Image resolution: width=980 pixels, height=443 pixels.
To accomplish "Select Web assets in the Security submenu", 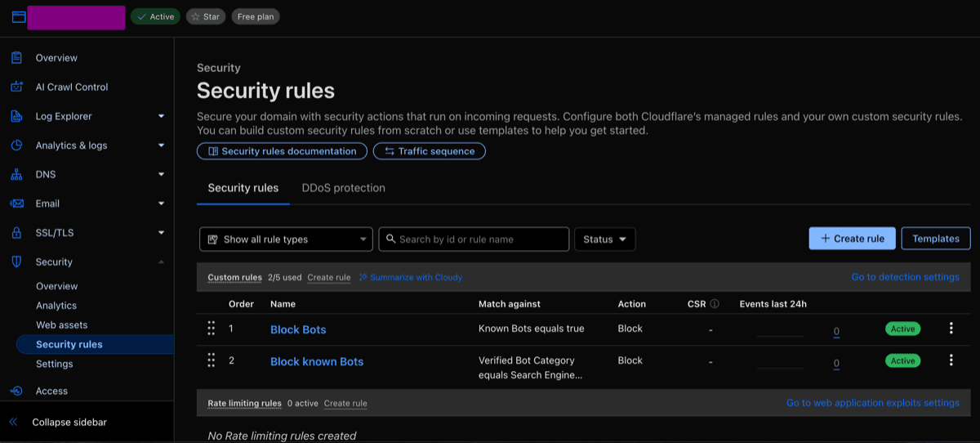I will point(61,325).
